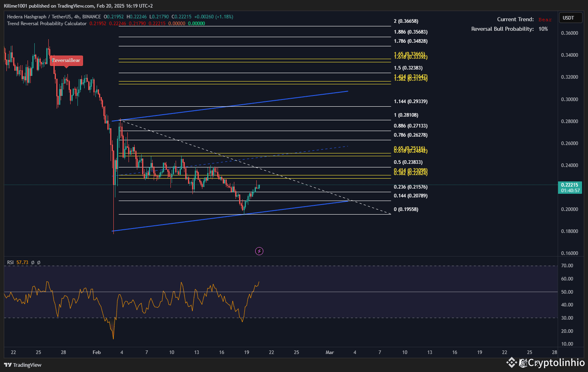Screen dimensions: 588x372
Task: Click the bar countdown timer 01:40:57
Action: point(570,191)
